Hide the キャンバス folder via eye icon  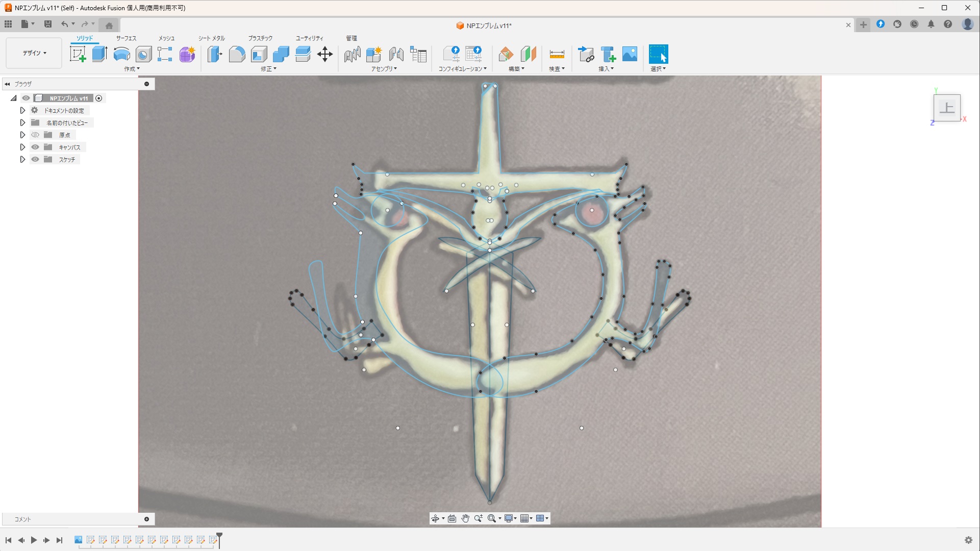(35, 147)
